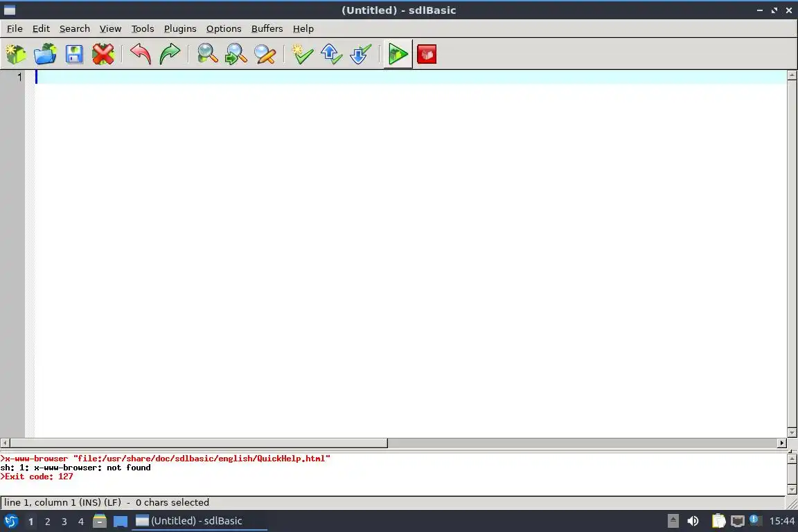Click the x-www-browser command line in the output pane
The image size is (798, 532).
pos(166,458)
